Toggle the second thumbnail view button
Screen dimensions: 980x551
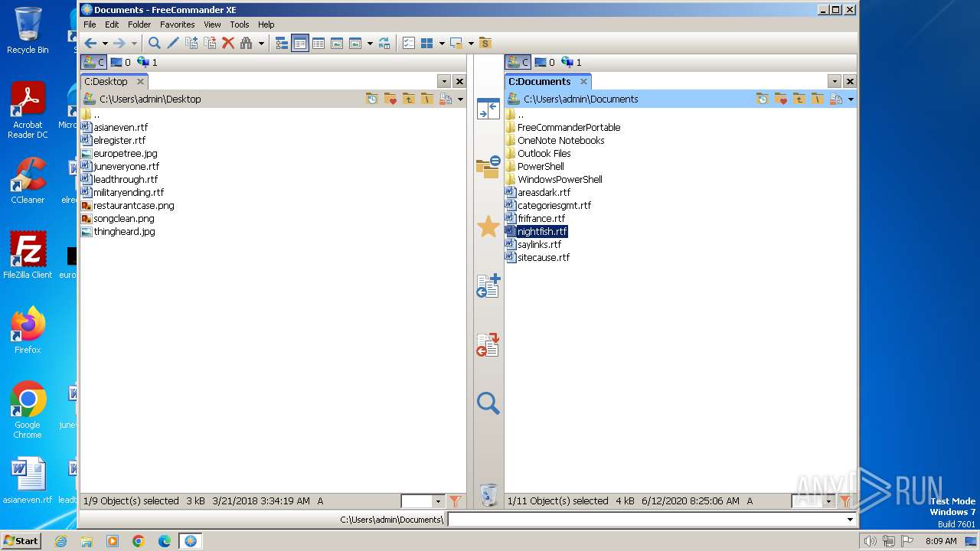pyautogui.click(x=355, y=44)
